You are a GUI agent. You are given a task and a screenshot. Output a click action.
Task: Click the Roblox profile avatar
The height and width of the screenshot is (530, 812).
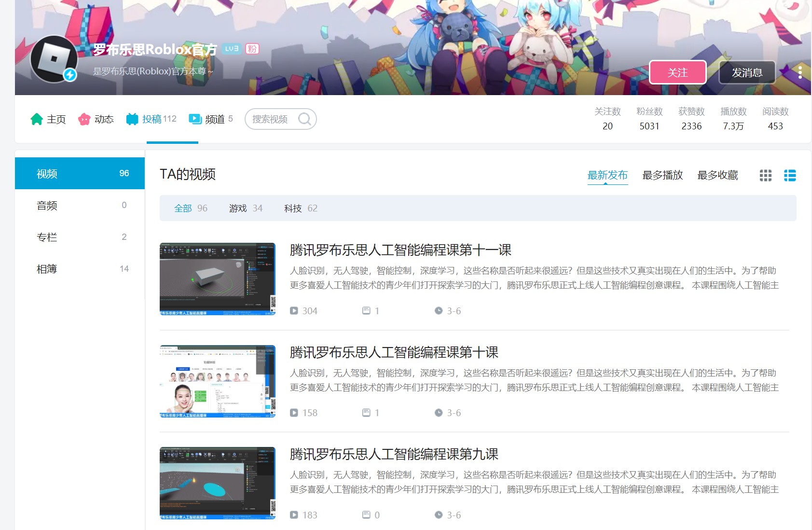click(54, 59)
